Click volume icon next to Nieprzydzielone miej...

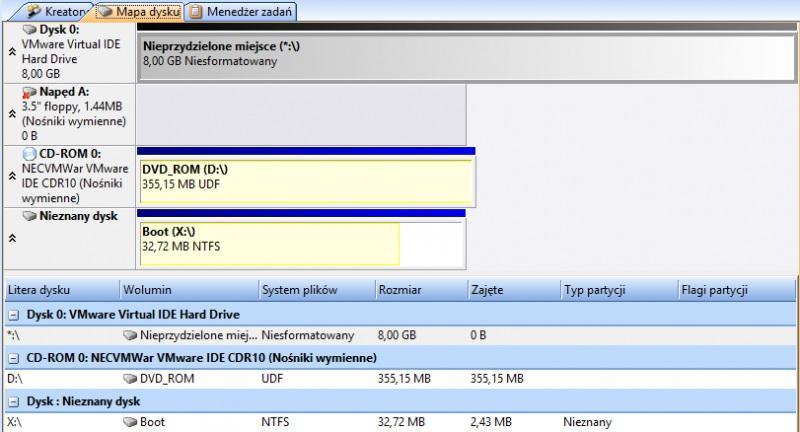130,336
